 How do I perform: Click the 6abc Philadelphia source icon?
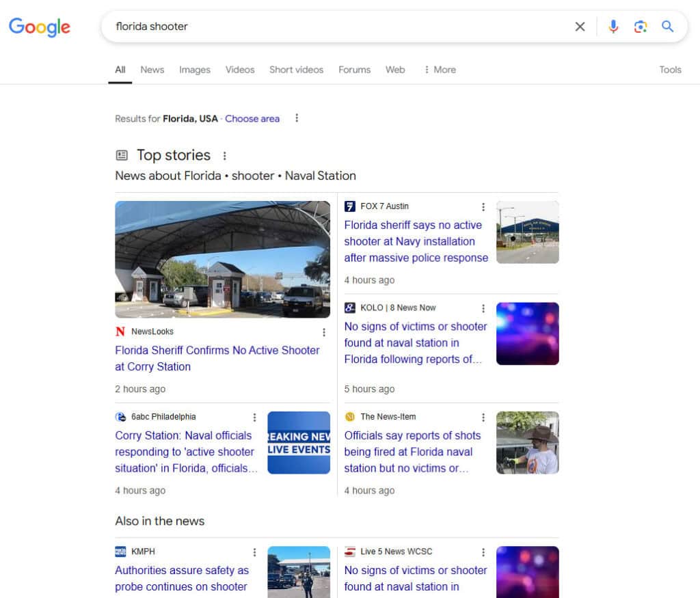pyautogui.click(x=120, y=416)
